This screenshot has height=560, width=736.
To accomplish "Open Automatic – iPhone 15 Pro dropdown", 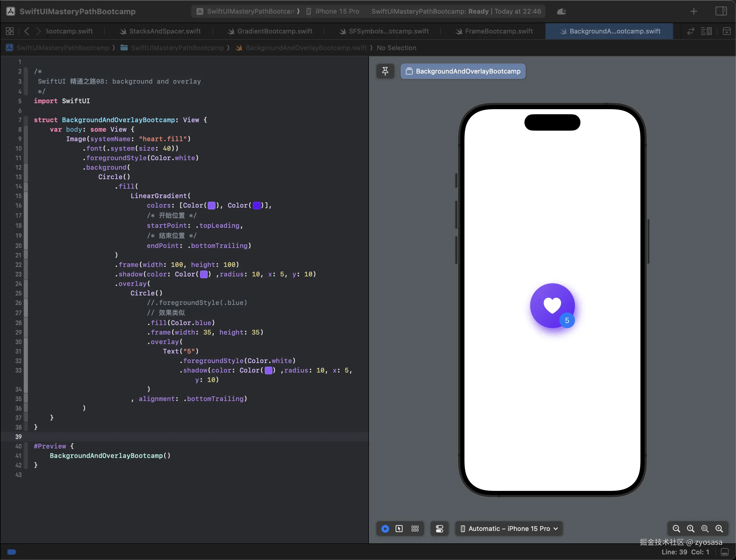I will pyautogui.click(x=509, y=529).
